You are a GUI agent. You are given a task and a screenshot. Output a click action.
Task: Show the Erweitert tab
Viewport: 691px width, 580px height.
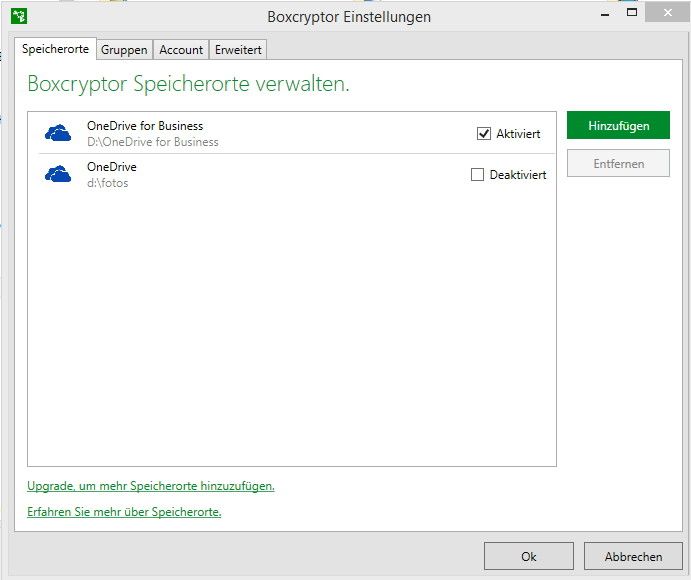click(238, 50)
